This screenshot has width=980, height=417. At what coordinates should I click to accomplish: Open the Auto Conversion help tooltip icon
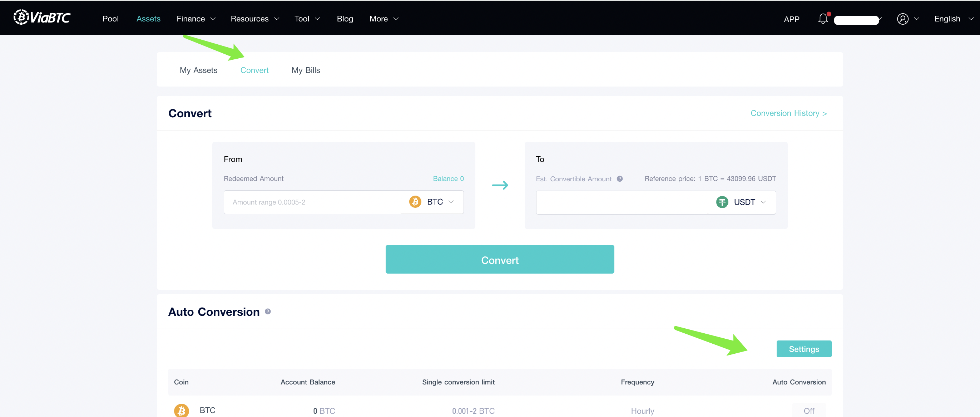[x=268, y=311]
